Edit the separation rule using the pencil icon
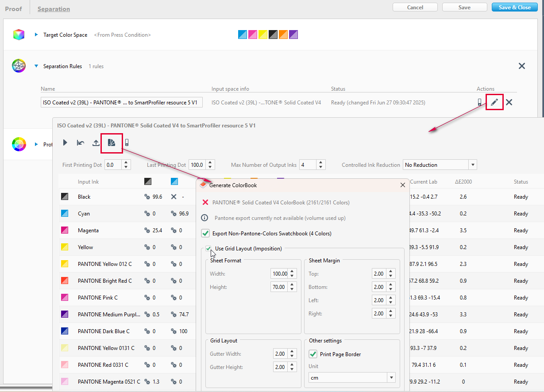Viewport: 544px width, 392px height. click(x=494, y=102)
